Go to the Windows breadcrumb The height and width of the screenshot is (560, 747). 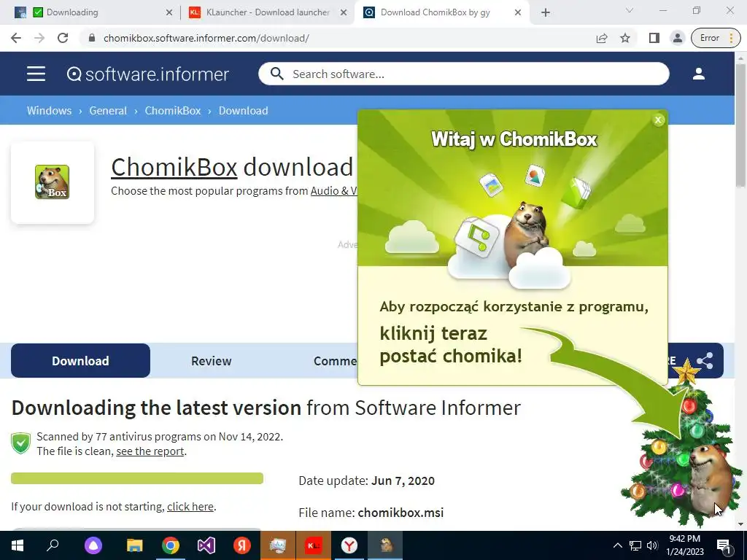(x=49, y=111)
